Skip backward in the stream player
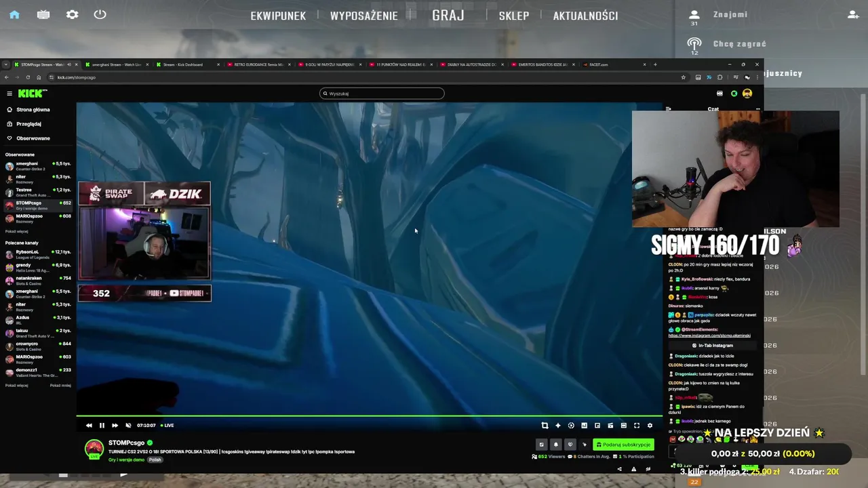This screenshot has width=868, height=488. [x=89, y=425]
